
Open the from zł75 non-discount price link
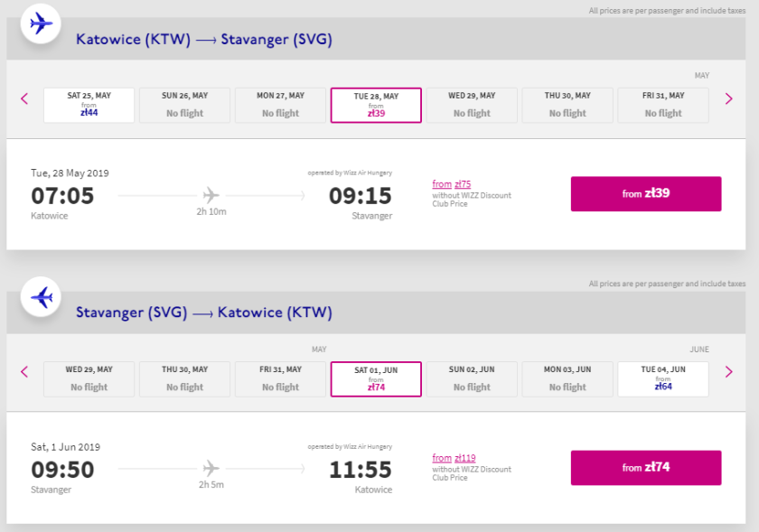[452, 184]
